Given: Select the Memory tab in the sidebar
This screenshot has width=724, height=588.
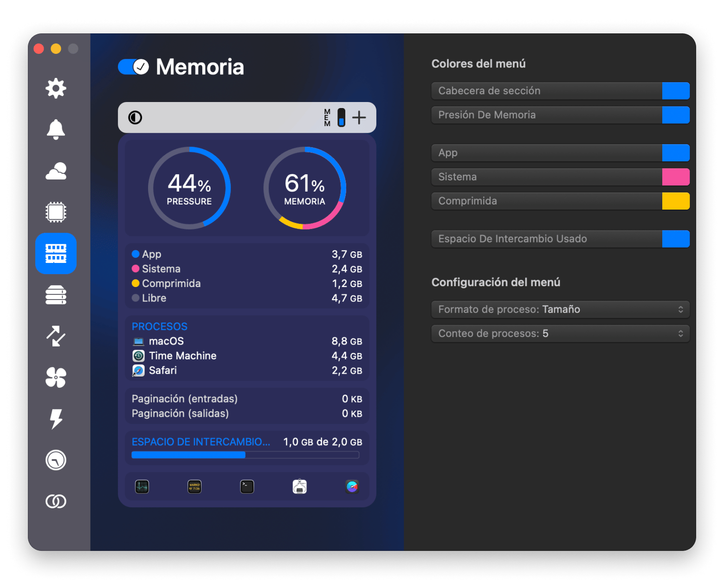Looking at the screenshot, I should [x=56, y=254].
